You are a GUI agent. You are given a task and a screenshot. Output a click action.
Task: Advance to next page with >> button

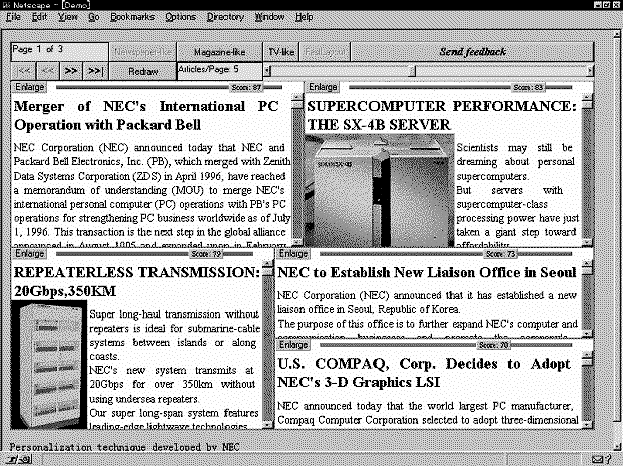click(71, 71)
